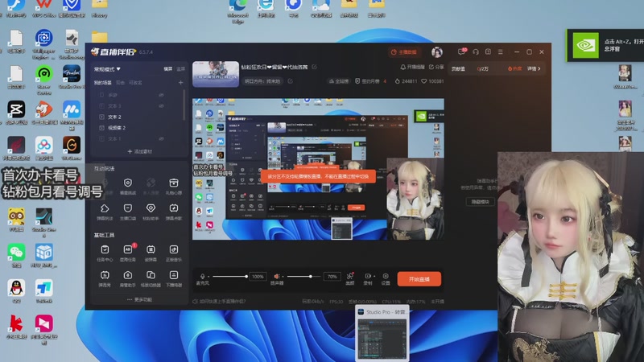Viewport: 644px width, 362px height.
Task: Click the 开播提醒 stream reminder button
Action: point(412,67)
